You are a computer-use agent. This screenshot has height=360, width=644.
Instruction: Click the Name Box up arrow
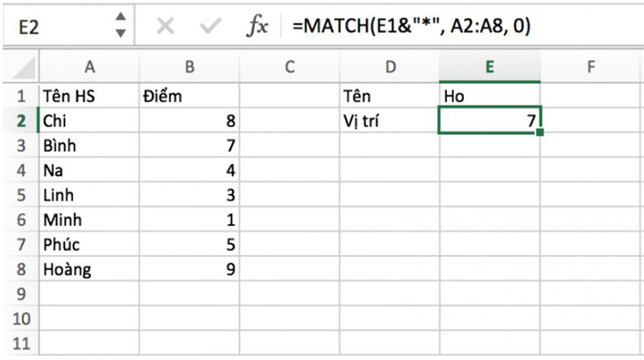120,17
